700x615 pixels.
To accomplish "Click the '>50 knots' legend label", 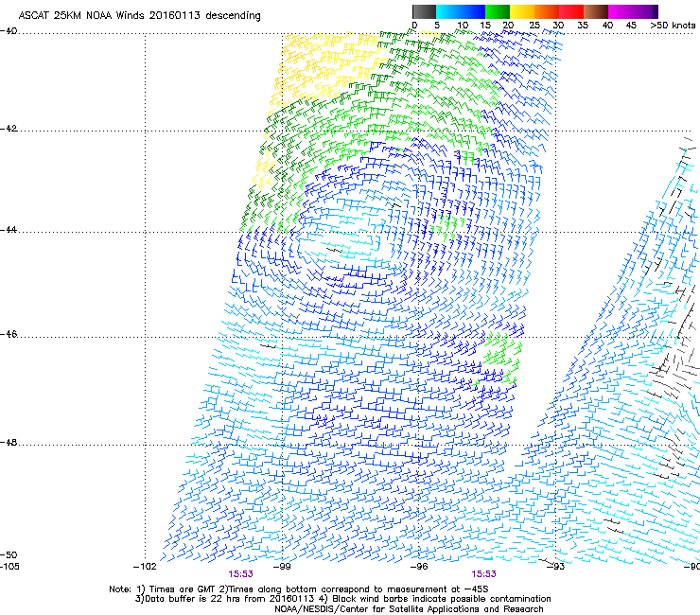I will tap(673, 26).
